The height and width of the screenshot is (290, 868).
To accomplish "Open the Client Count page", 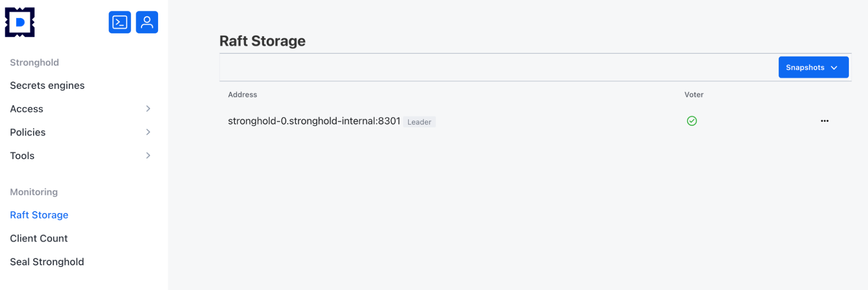I will (x=39, y=238).
